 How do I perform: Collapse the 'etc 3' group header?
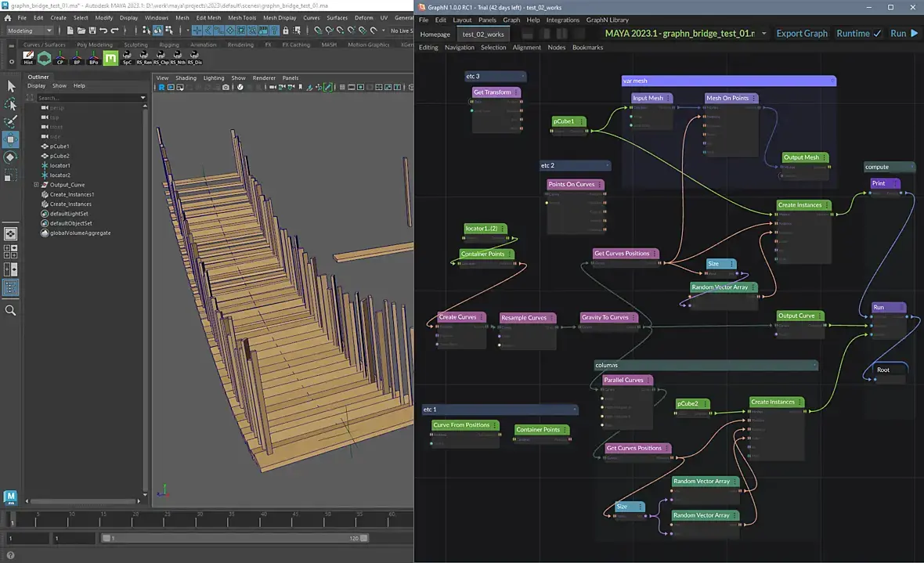tap(523, 76)
